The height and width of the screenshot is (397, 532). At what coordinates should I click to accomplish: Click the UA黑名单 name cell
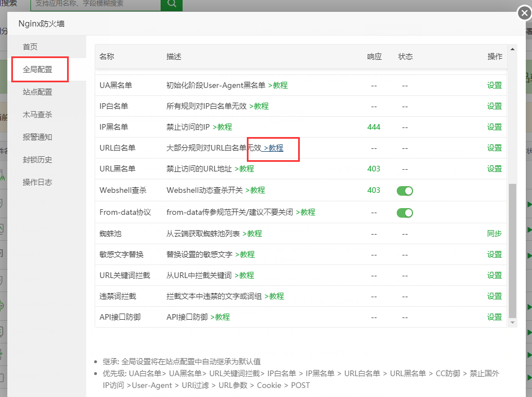116,85
